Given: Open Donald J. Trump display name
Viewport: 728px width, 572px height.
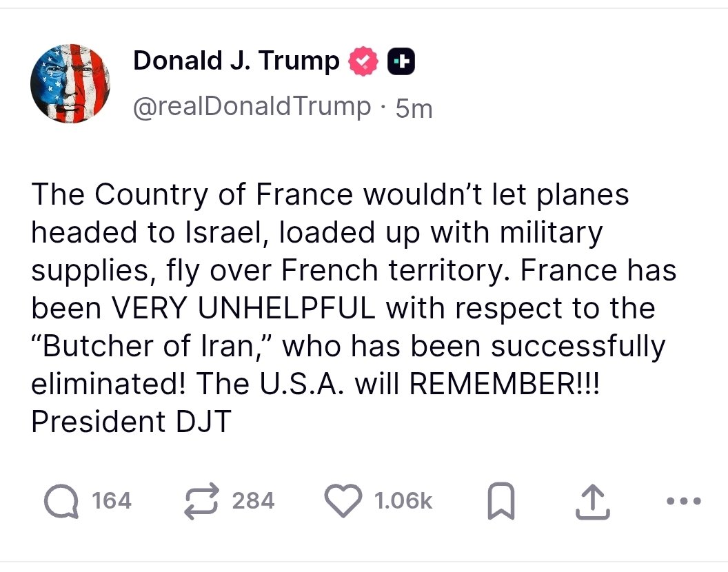Looking at the screenshot, I should (x=236, y=61).
